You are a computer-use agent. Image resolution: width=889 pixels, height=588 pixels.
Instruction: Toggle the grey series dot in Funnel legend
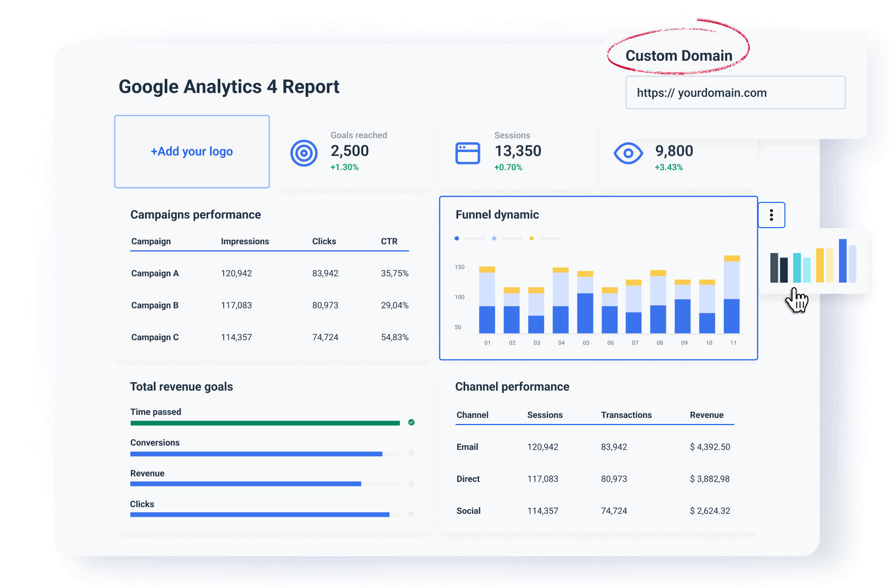(x=493, y=238)
